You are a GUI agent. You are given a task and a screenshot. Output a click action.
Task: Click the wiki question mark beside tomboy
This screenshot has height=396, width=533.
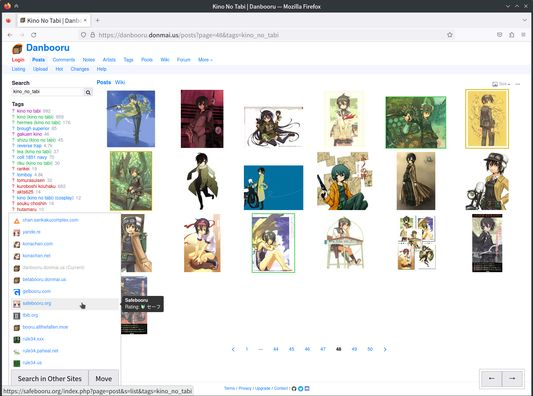[x=14, y=174]
